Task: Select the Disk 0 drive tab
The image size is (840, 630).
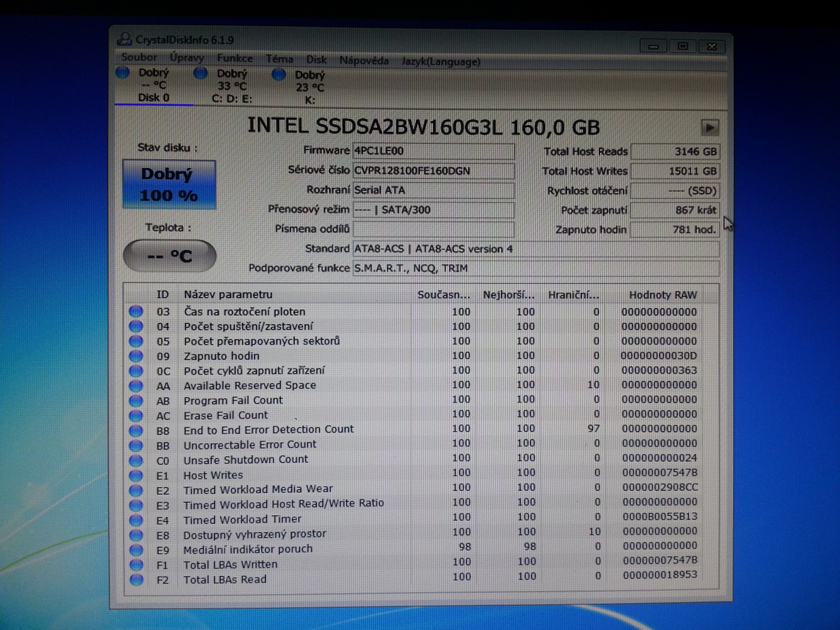Action: click(x=153, y=85)
